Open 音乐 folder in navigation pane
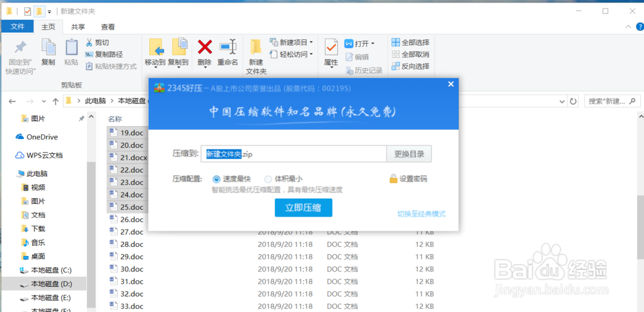 [33, 243]
